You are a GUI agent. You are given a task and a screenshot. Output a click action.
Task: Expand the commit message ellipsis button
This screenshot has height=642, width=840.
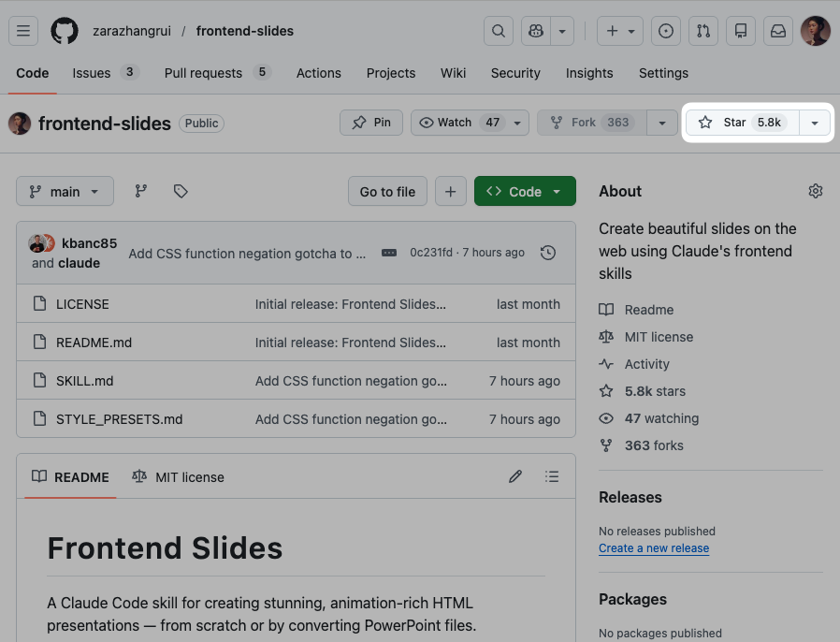coord(389,253)
